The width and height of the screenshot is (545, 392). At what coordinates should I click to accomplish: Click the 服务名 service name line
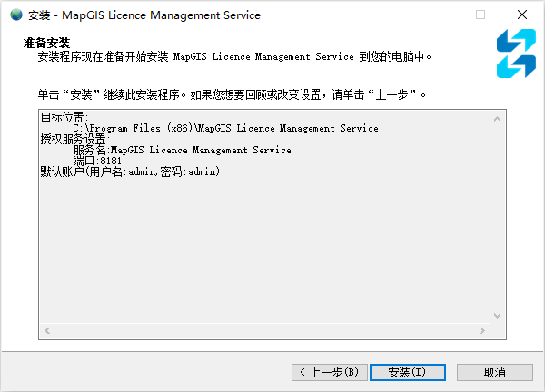coord(182,151)
